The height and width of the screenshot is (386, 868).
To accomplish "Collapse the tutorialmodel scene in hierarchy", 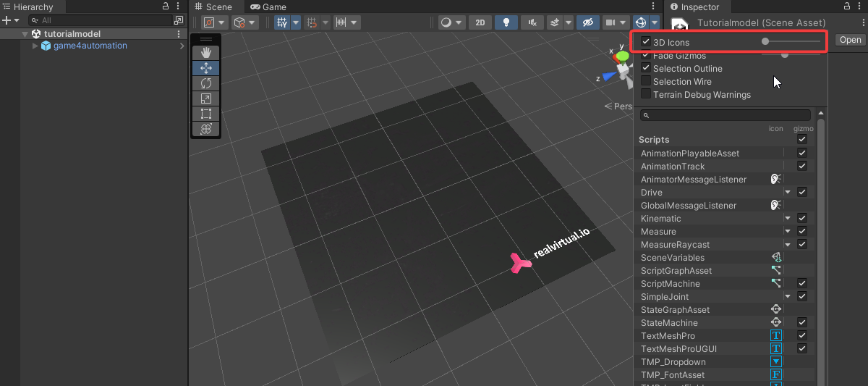I will coord(25,34).
